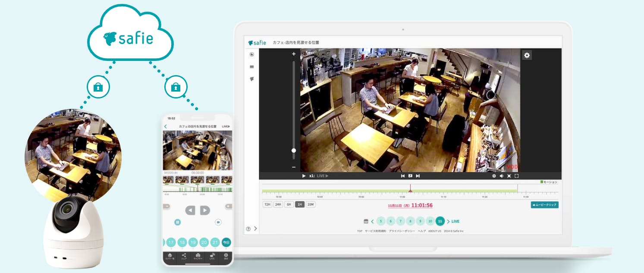Click the Safie bird icon in the left sidebar
The height and width of the screenshot is (273, 644).
(x=252, y=79)
